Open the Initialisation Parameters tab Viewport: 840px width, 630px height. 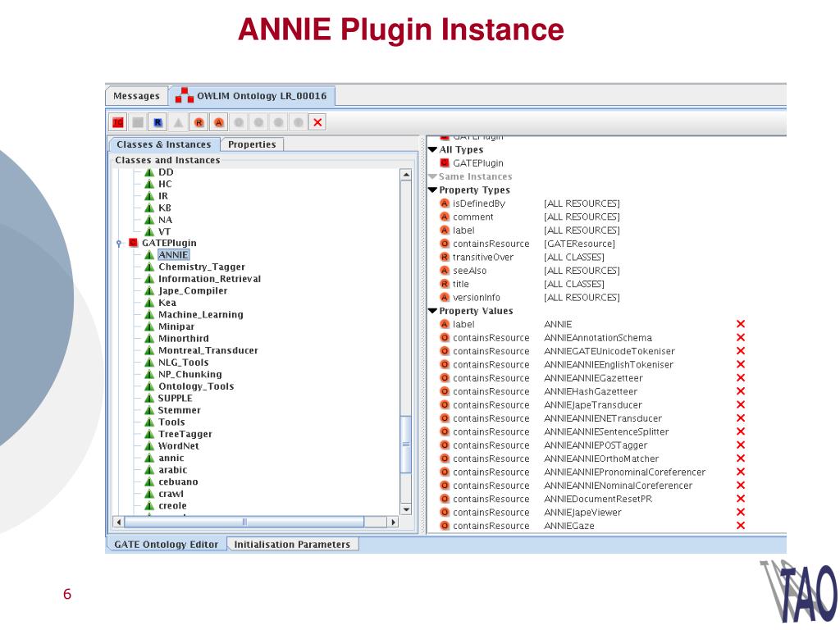point(292,545)
